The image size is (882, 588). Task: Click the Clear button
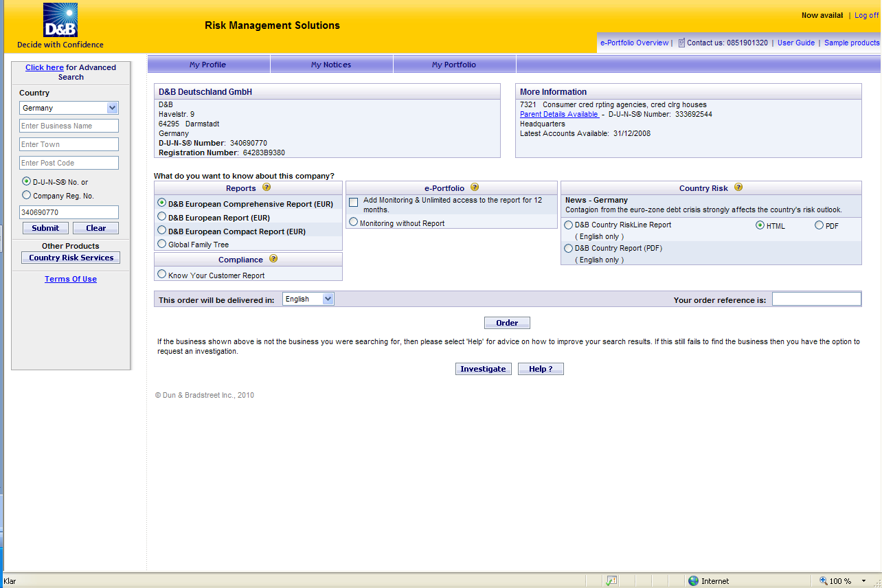point(96,228)
